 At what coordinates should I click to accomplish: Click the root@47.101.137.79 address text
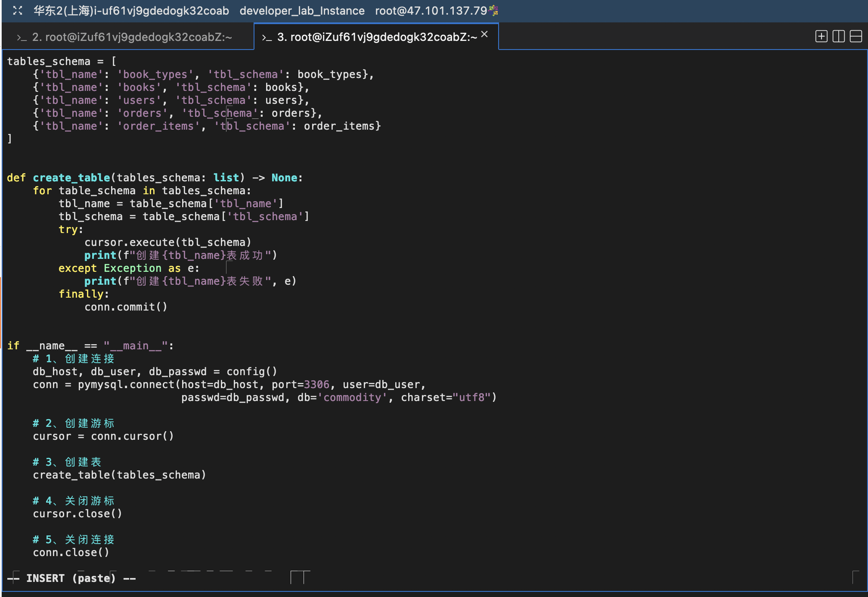pos(431,11)
